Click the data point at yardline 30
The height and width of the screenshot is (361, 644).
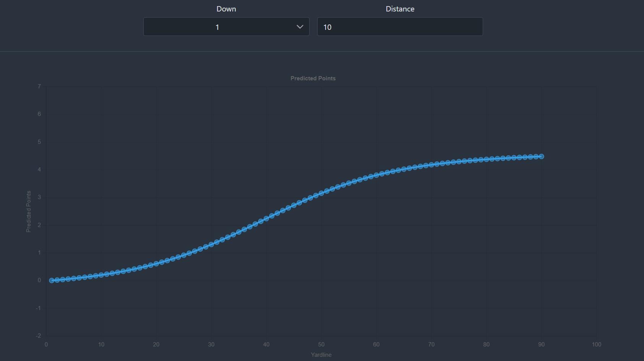click(211, 244)
